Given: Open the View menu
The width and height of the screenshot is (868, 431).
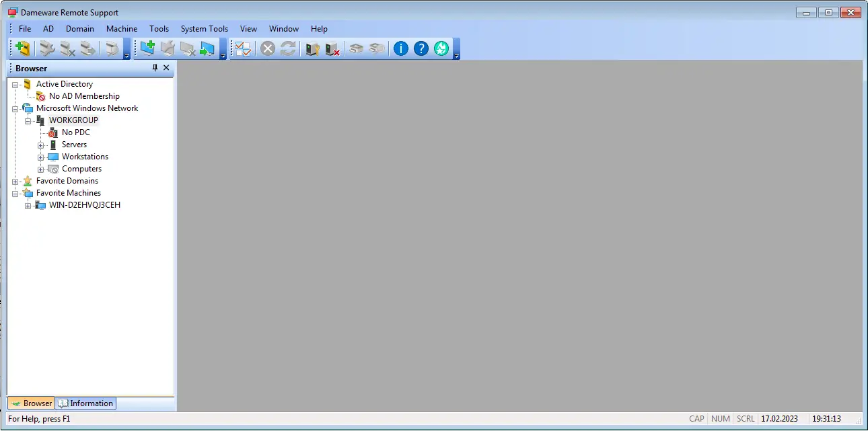Looking at the screenshot, I should tap(249, 29).
